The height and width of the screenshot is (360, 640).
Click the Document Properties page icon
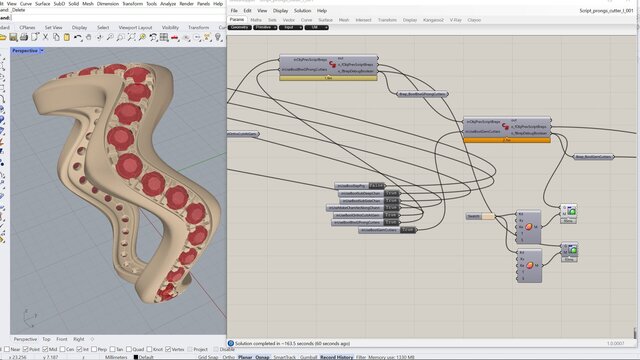[x=35, y=38]
